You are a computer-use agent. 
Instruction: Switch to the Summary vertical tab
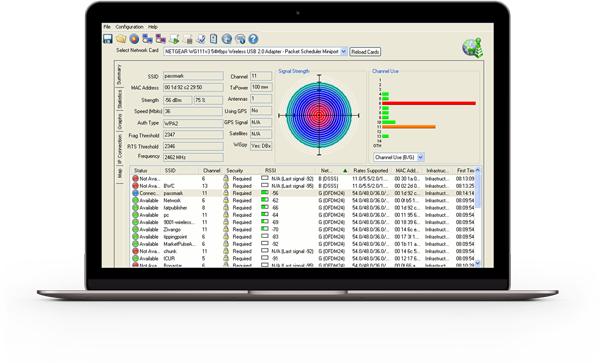pyautogui.click(x=119, y=75)
